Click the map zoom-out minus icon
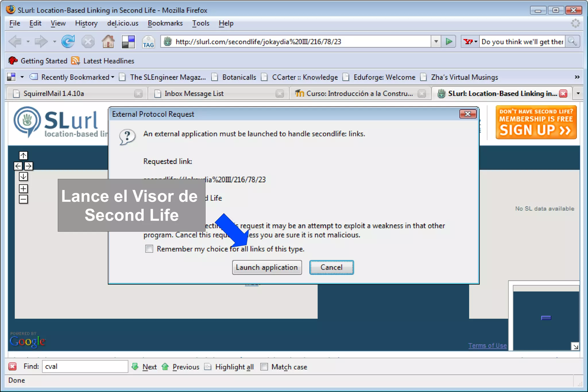This screenshot has width=588, height=392. click(23, 199)
